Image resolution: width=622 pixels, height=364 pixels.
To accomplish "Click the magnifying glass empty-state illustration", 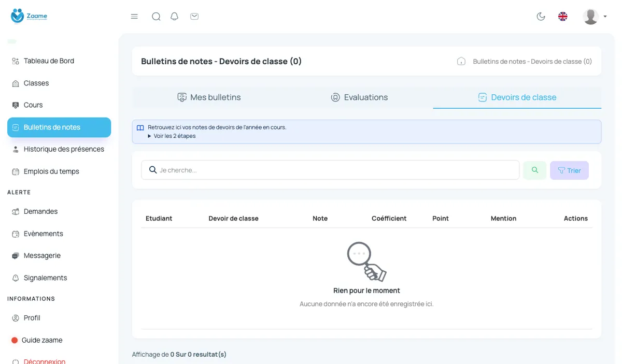I will 366,261.
